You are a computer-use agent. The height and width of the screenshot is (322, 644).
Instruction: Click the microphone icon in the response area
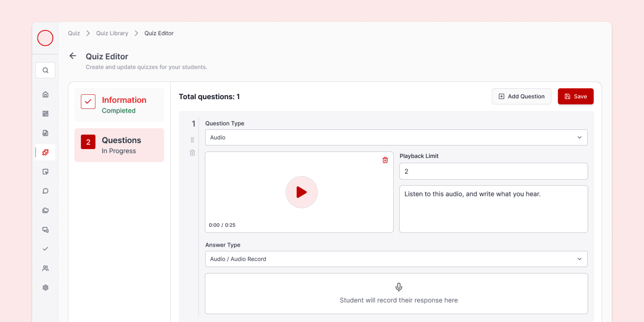click(x=399, y=287)
